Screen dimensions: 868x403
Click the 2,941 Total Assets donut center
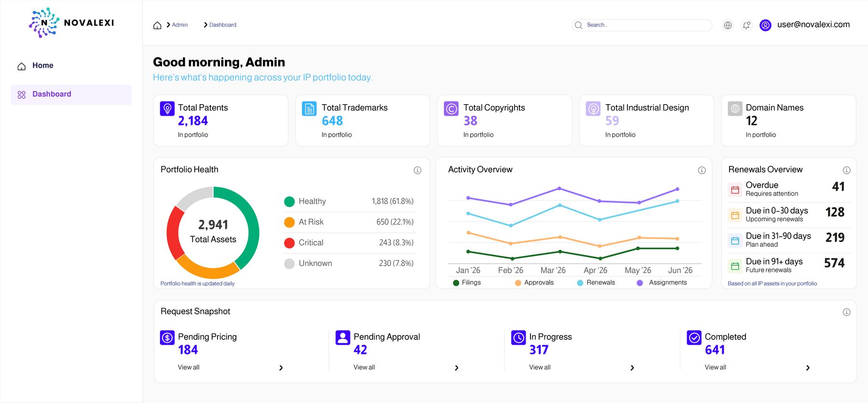click(213, 231)
